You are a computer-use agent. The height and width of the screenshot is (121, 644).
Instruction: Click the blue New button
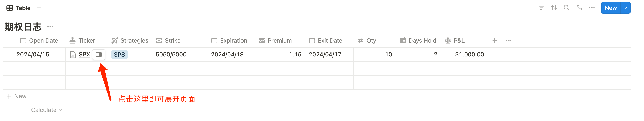click(611, 8)
